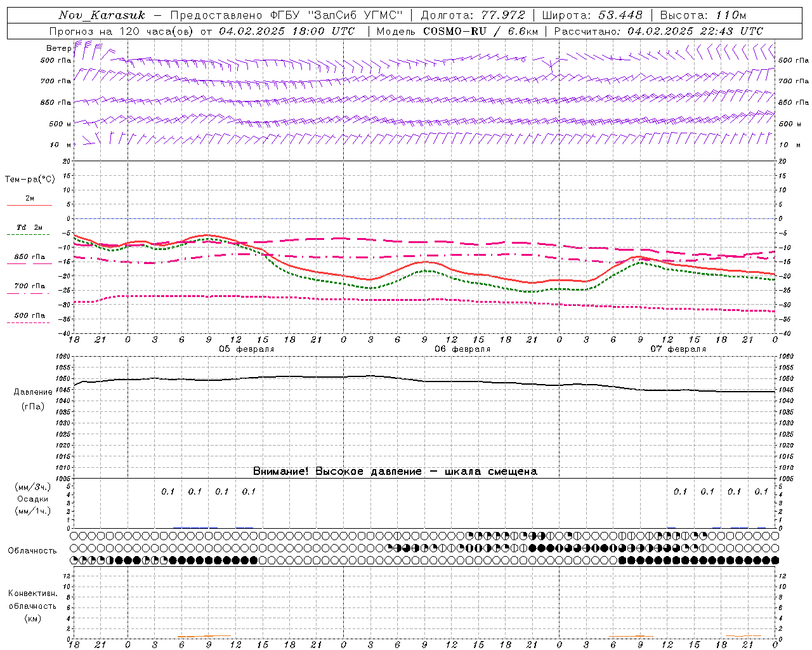Image resolution: width=812 pixels, height=650 pixels.
Task: Click 'Рассчитано: 04.02.2025 22:43 UTC' timestamp
Action: [x=658, y=31]
